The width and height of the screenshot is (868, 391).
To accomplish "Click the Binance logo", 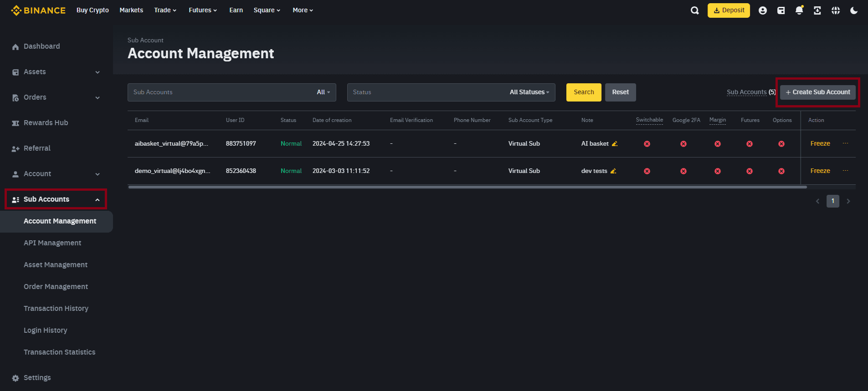I will [38, 10].
